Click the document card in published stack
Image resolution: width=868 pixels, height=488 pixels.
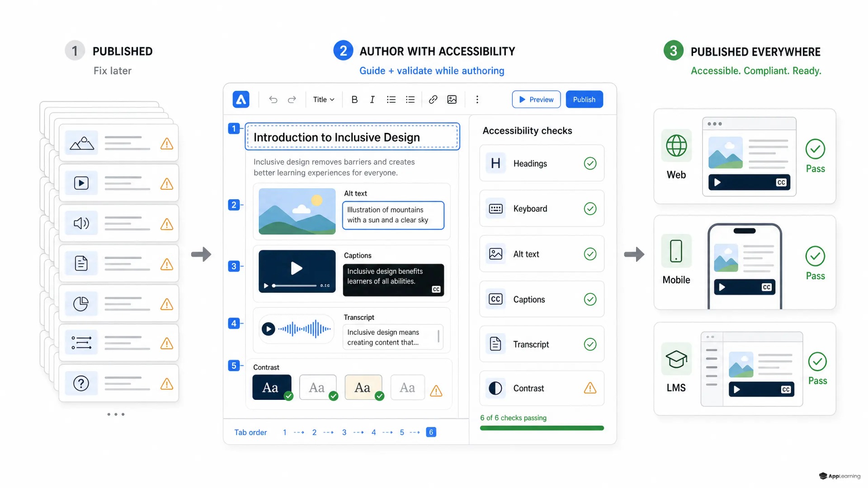118,263
